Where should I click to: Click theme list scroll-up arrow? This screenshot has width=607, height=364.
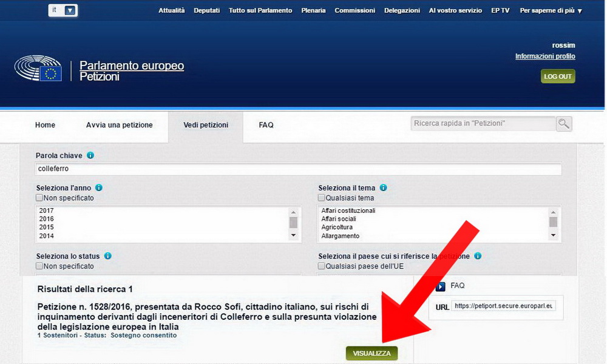tap(553, 212)
